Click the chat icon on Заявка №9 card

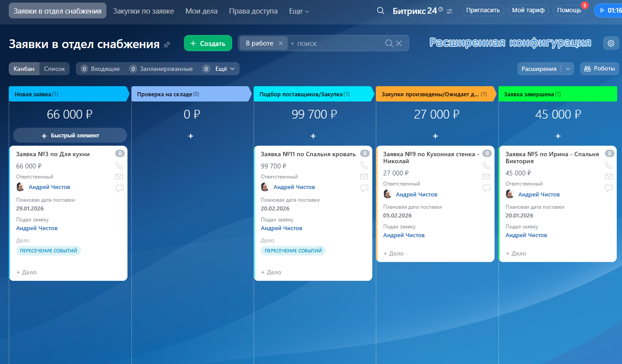[x=486, y=188]
